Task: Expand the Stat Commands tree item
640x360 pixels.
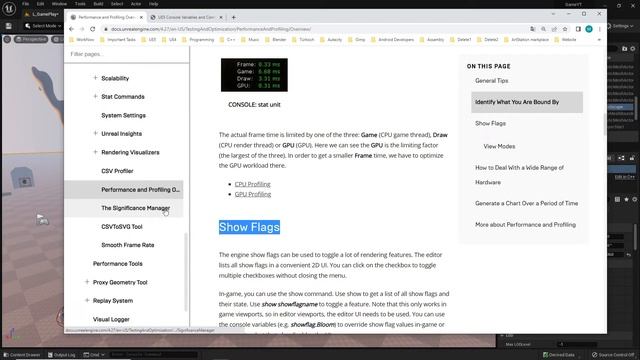Action: point(95,96)
